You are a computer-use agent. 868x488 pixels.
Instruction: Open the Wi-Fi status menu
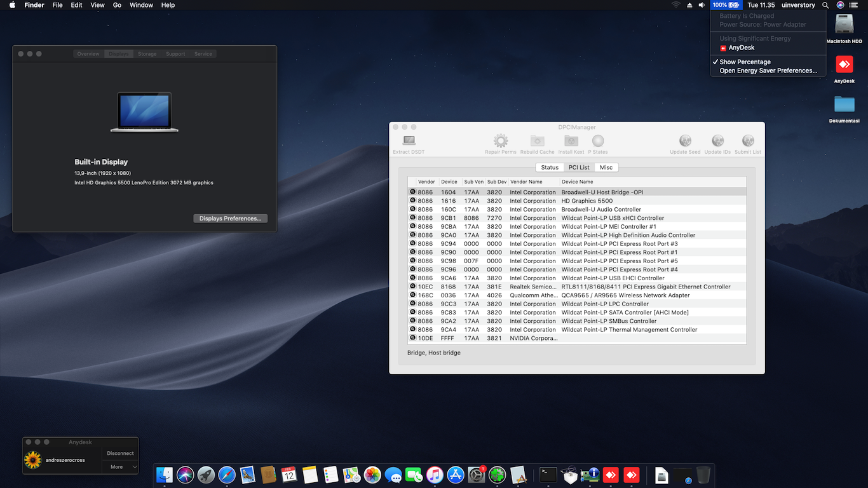(675, 5)
